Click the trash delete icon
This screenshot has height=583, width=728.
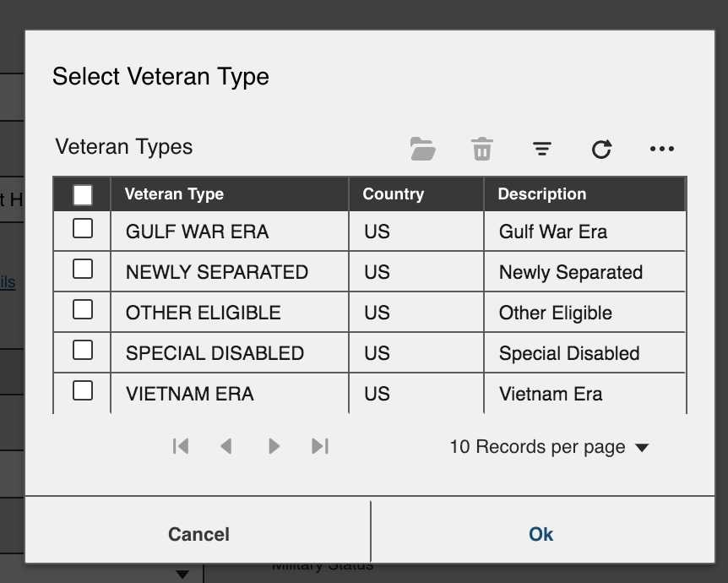[481, 150]
